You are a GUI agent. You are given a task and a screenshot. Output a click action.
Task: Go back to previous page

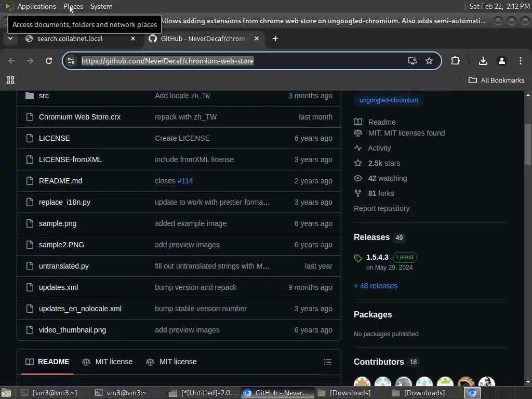pyautogui.click(x=11, y=61)
